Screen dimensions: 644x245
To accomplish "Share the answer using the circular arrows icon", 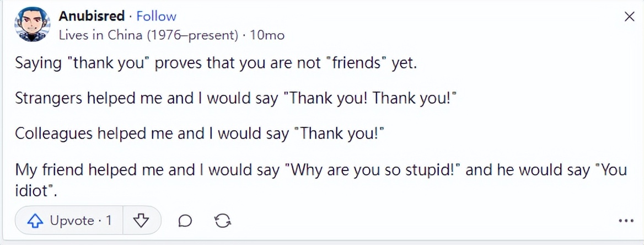I will pos(222,221).
